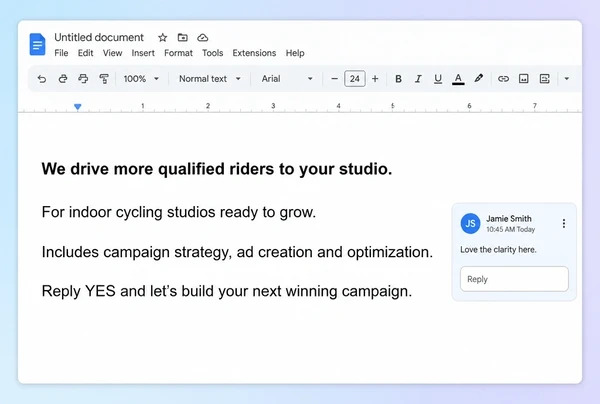Viewport: 600px width, 404px height.
Task: Open the Insert menu
Action: [x=143, y=53]
